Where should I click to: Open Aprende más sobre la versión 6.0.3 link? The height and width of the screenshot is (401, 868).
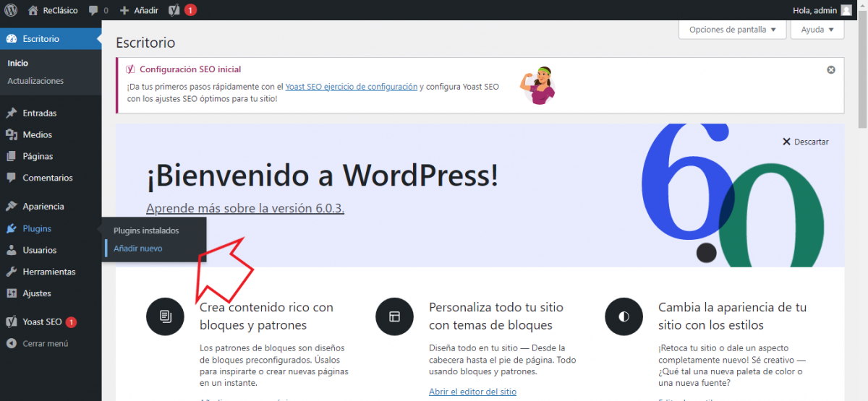click(x=244, y=208)
